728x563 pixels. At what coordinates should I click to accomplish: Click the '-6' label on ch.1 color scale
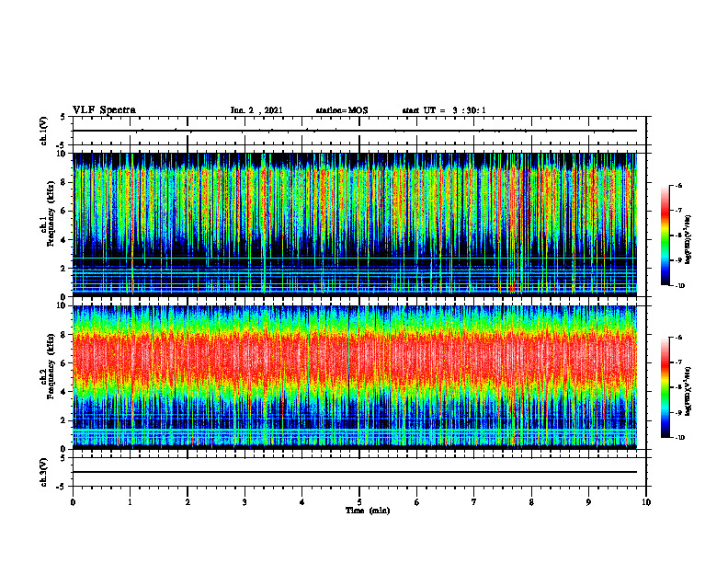pos(678,185)
